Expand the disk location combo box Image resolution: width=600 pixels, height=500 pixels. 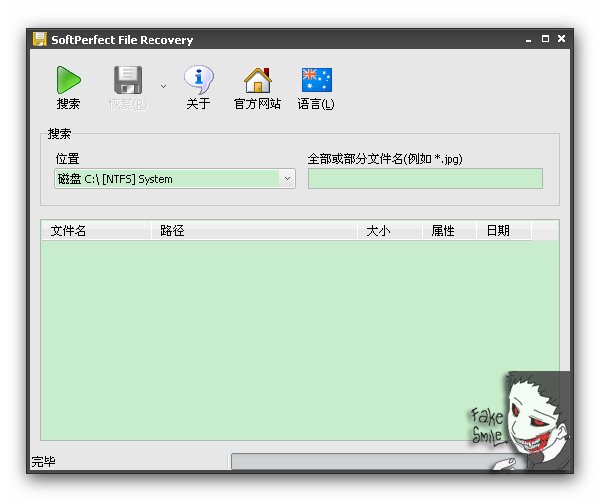(x=287, y=179)
